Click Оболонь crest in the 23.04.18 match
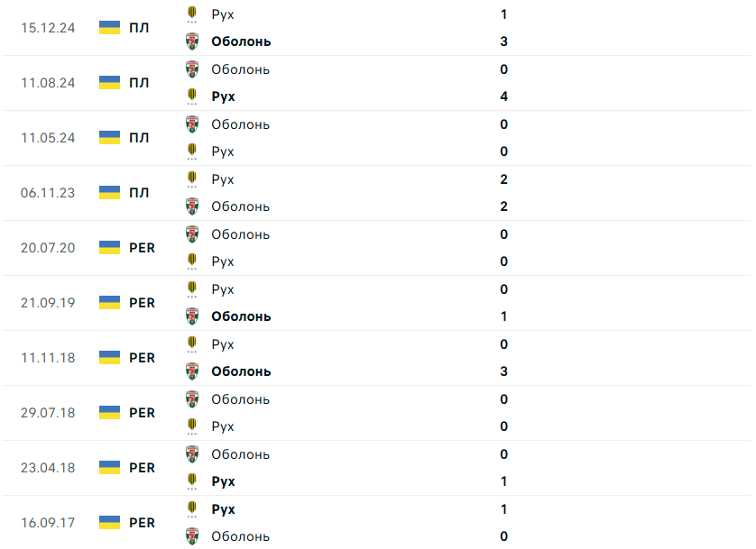 (x=192, y=454)
